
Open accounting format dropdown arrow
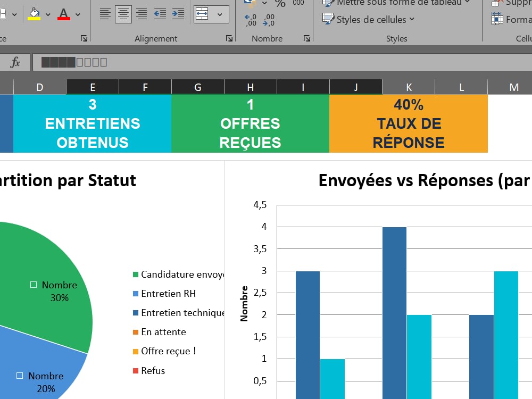point(264,3)
